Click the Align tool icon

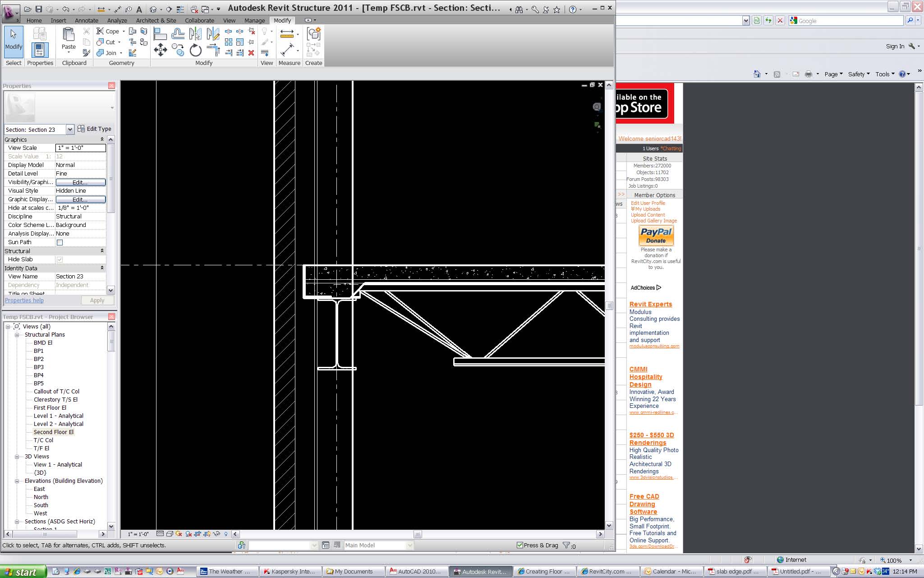pos(160,34)
